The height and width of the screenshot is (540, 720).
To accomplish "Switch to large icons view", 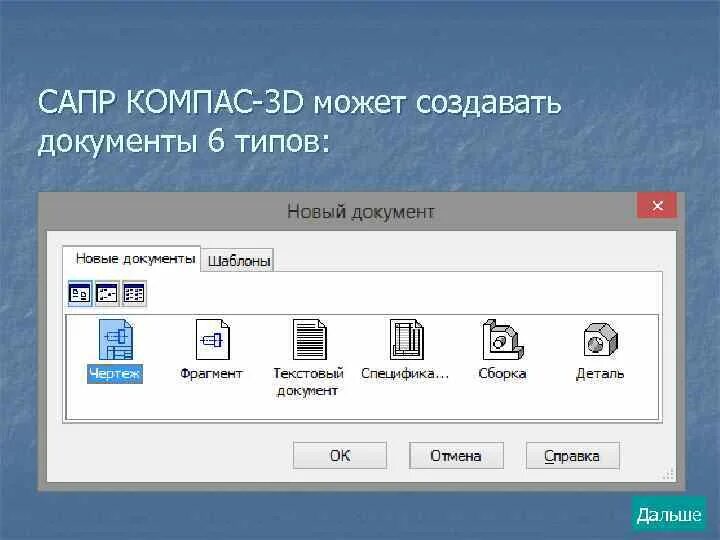I will click(x=80, y=293).
